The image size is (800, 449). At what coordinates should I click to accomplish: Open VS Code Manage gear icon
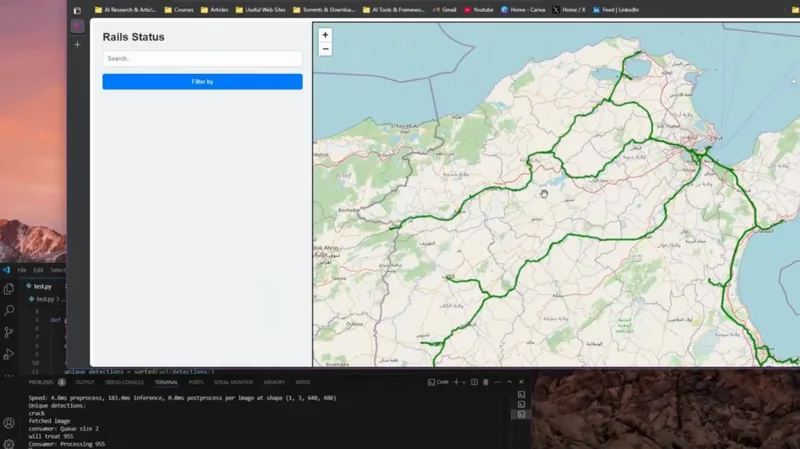[x=9, y=444]
